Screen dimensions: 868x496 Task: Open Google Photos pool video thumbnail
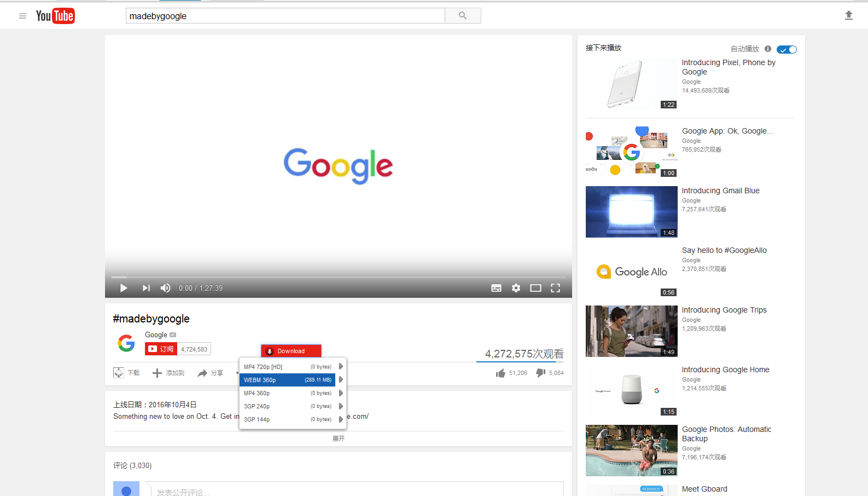click(631, 451)
